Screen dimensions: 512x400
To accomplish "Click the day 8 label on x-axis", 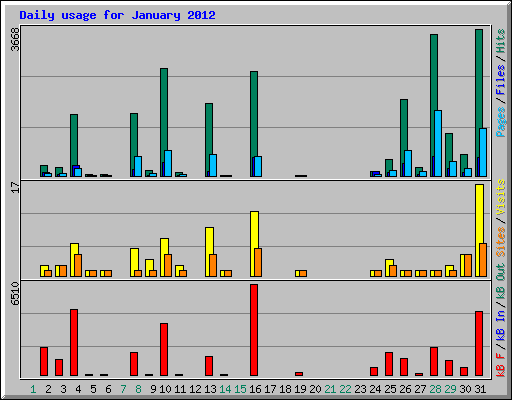I will 138,389.
